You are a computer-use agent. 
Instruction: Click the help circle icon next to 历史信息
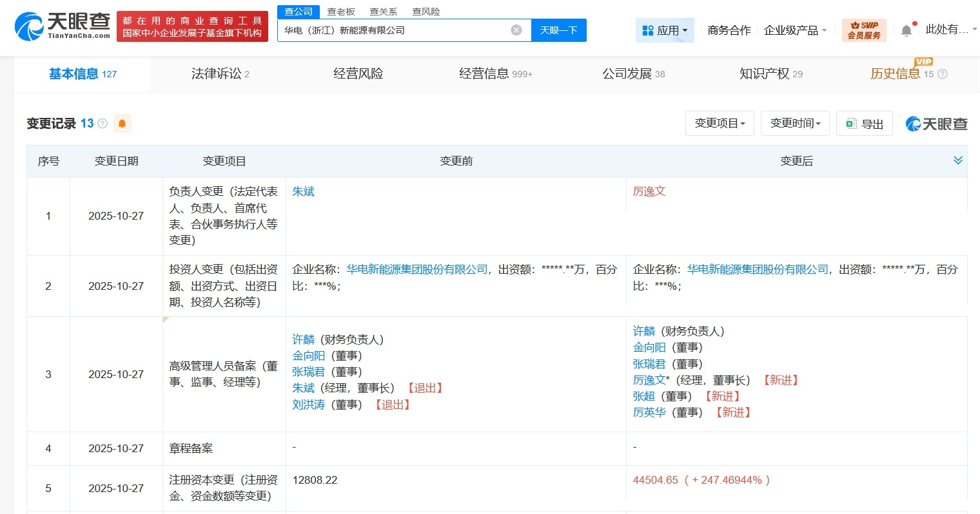tap(941, 73)
